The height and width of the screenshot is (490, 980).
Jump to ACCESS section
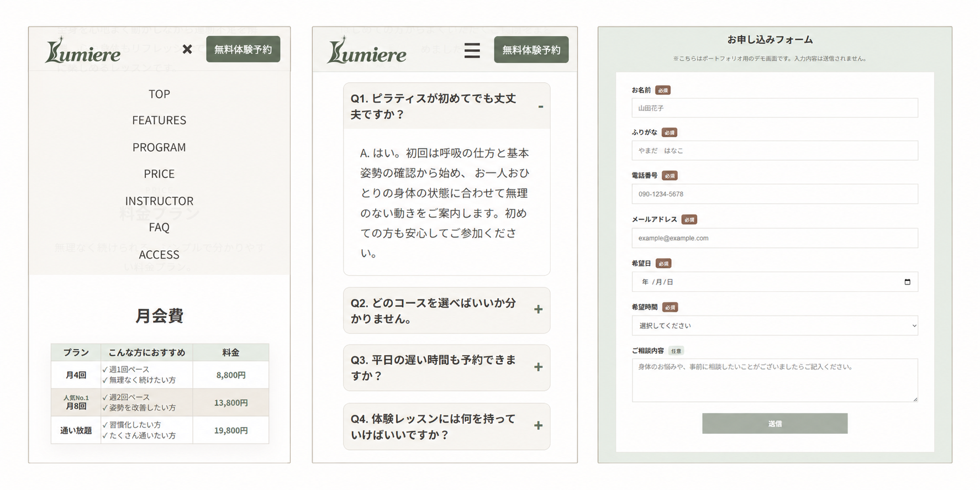coord(159,255)
